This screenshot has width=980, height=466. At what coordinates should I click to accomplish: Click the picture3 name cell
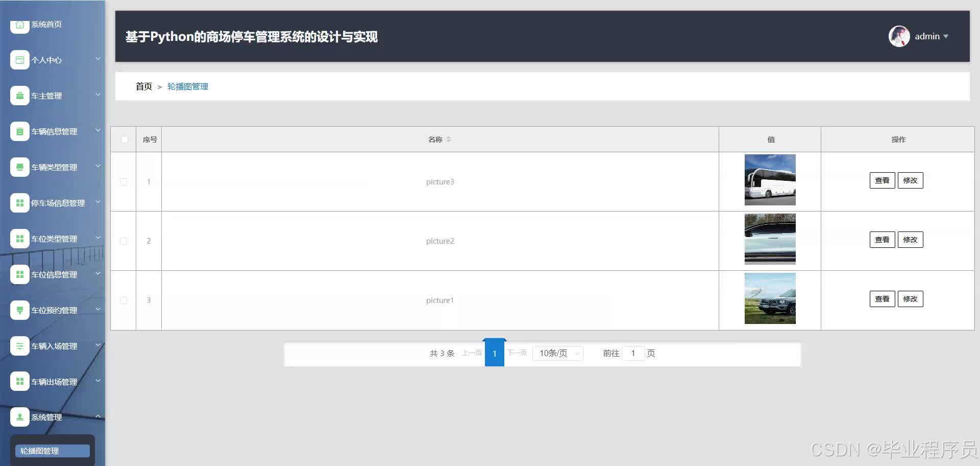pyautogui.click(x=440, y=182)
